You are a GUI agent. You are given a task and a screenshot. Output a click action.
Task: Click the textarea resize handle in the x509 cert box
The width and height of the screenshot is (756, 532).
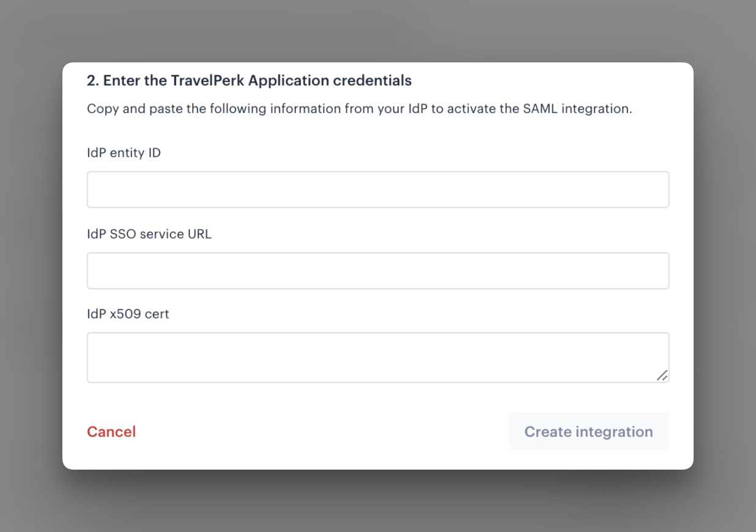point(662,375)
